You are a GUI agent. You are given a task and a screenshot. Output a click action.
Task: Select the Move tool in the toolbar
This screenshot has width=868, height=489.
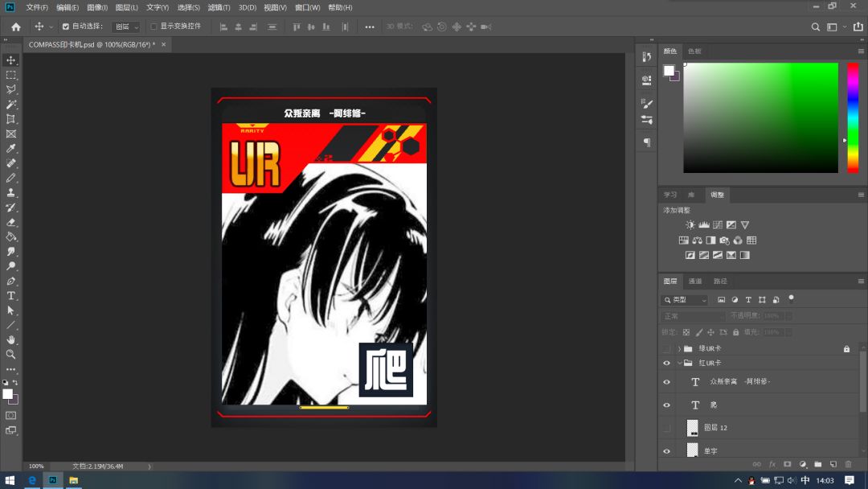[11, 60]
